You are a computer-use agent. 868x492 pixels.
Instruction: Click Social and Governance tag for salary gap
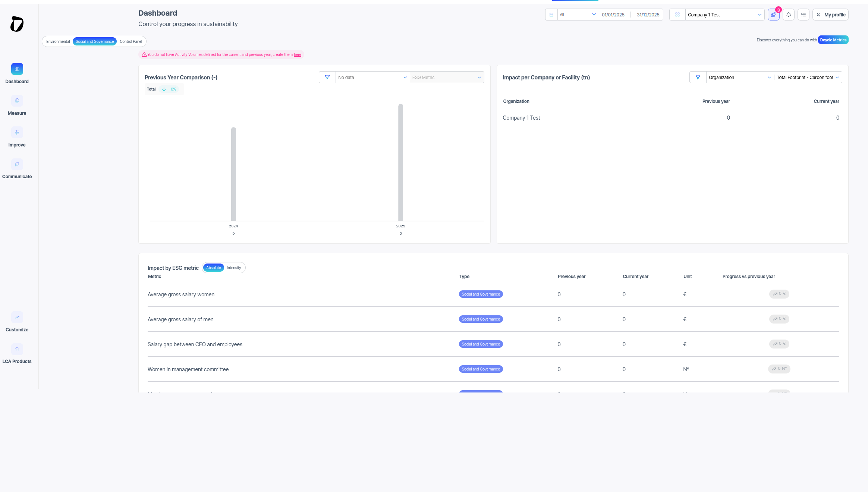coord(481,344)
